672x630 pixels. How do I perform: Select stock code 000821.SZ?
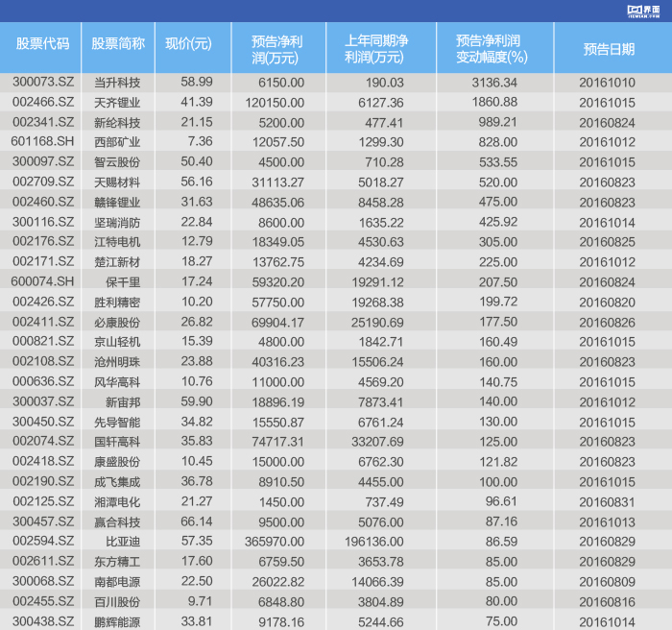tap(43, 341)
